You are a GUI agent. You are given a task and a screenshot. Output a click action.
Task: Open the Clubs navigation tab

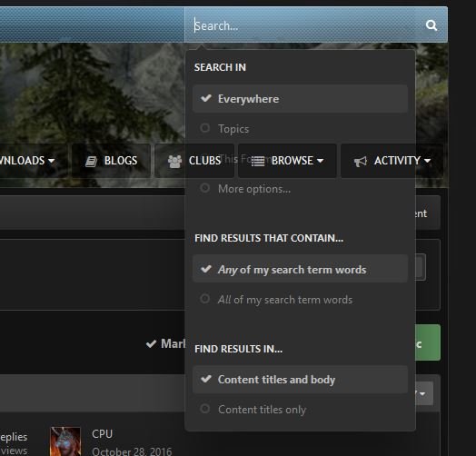pos(194,161)
